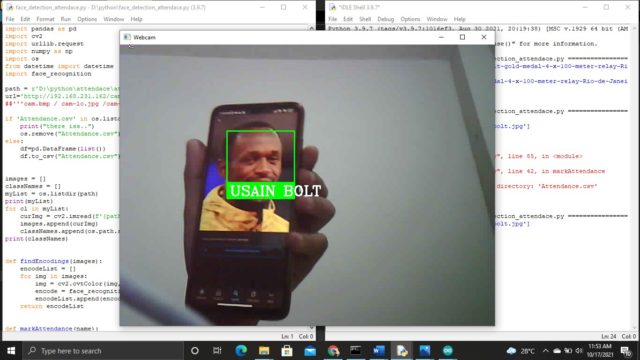The width and height of the screenshot is (640, 360).
Task: Open the IDLE Shell's Shell menu
Action: click(x=365, y=19)
